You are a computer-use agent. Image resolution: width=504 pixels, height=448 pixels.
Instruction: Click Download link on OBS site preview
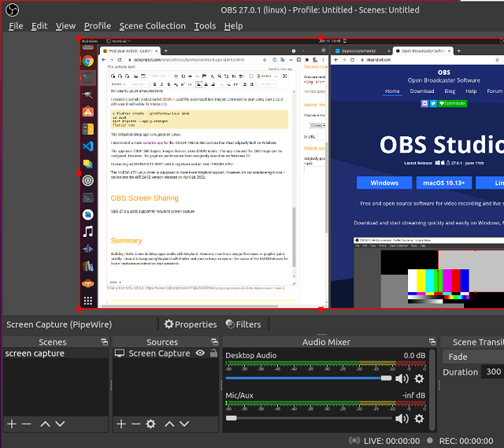tap(422, 91)
